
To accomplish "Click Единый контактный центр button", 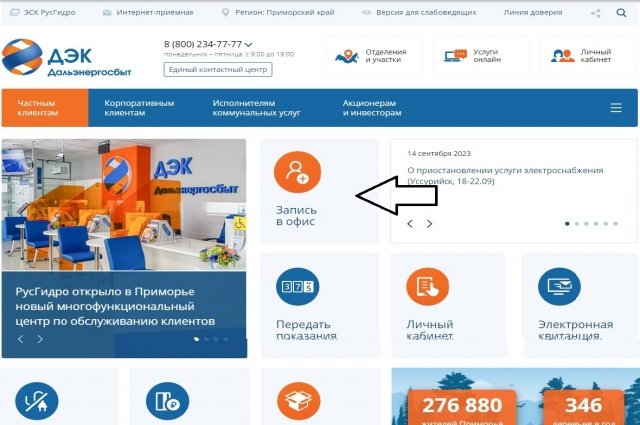I will pyautogui.click(x=218, y=70).
